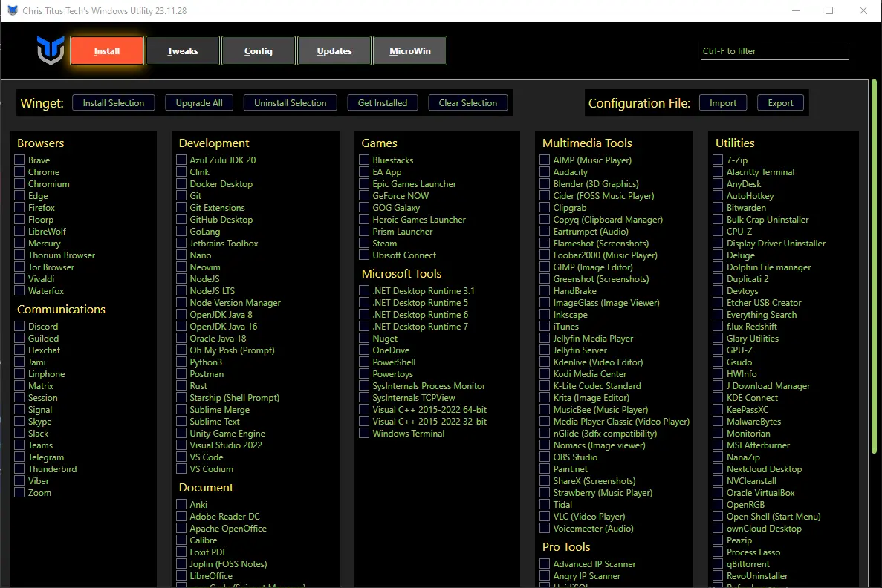Check the Slack checkbox
The image size is (882, 588).
pos(19,434)
